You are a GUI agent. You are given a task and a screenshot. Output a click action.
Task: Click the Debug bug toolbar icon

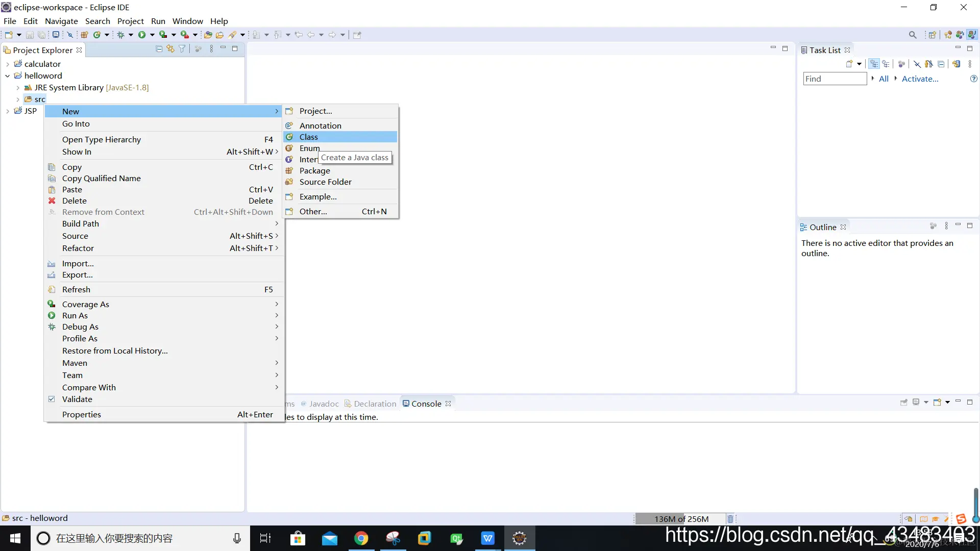[x=121, y=35]
